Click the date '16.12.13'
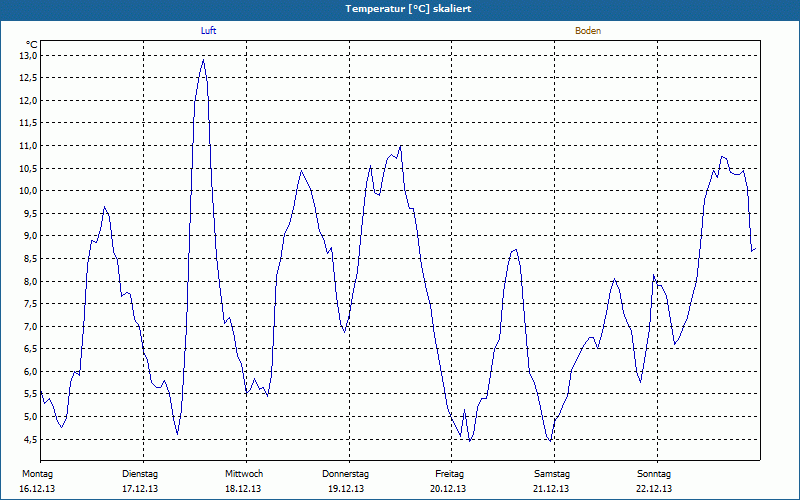Image resolution: width=800 pixels, height=500 pixels. [x=37, y=489]
